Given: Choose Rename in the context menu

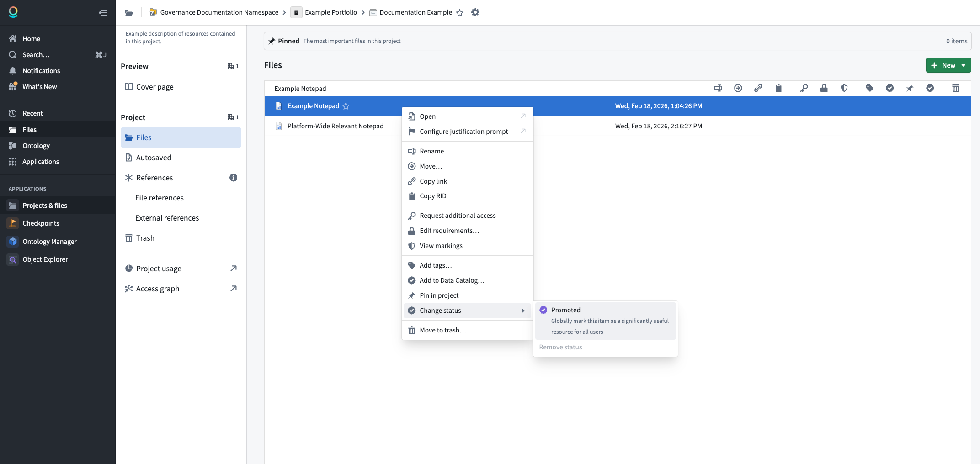Looking at the screenshot, I should tap(467, 151).
